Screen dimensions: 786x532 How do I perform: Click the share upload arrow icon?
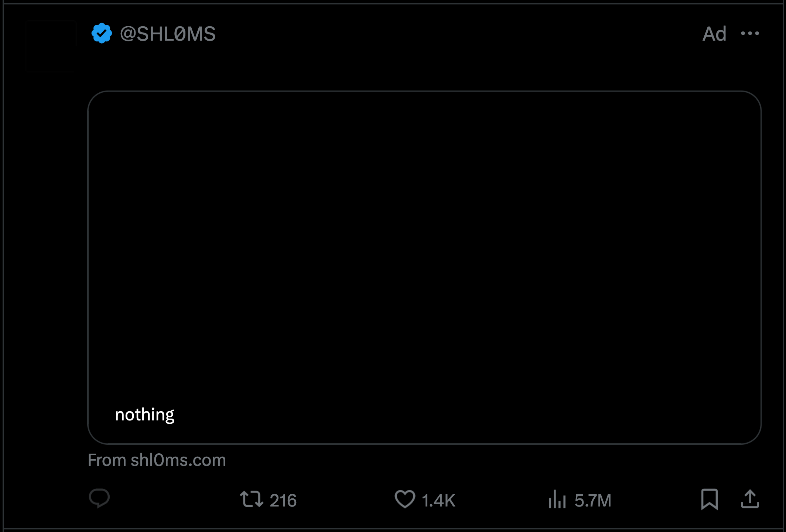click(750, 499)
